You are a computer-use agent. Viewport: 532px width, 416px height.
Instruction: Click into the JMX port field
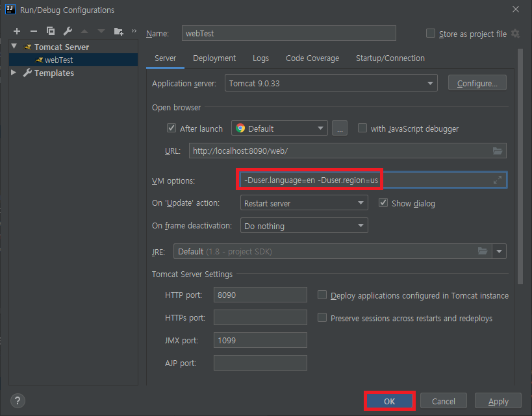(x=260, y=340)
